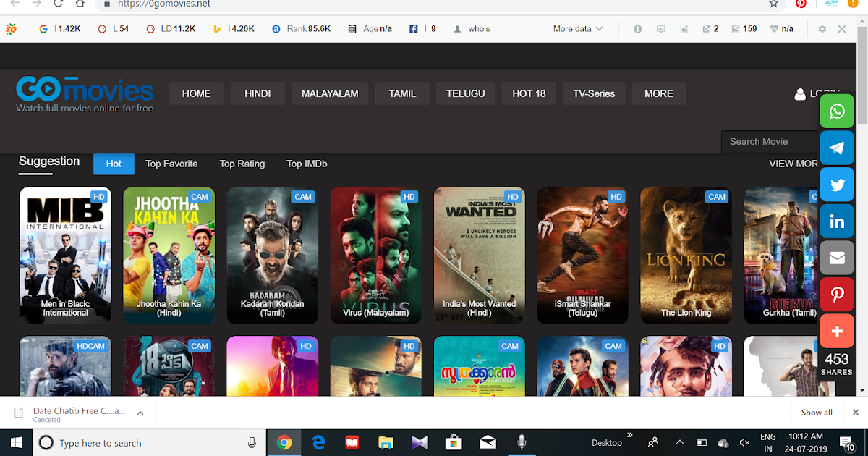Open MORE menu
The width and height of the screenshot is (868, 456).
click(659, 93)
